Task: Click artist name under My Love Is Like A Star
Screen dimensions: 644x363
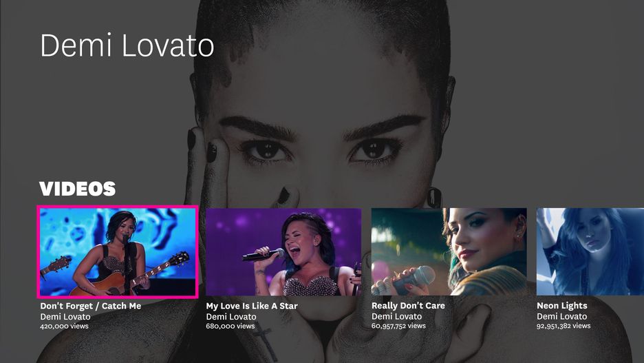Action: point(231,317)
